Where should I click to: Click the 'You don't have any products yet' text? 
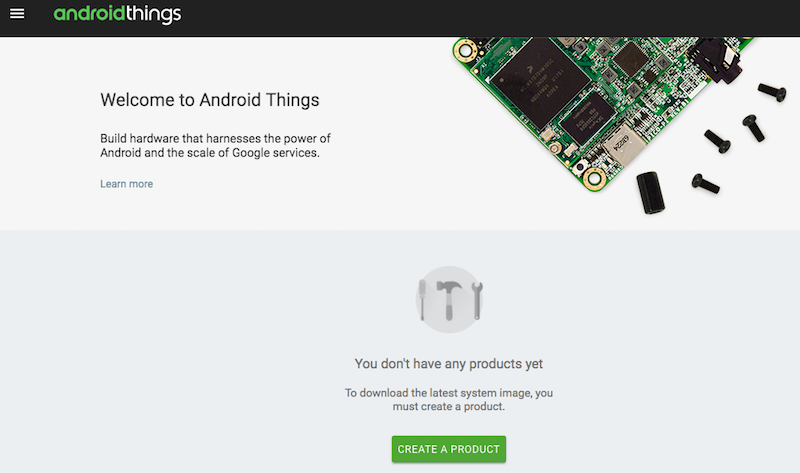click(x=448, y=364)
